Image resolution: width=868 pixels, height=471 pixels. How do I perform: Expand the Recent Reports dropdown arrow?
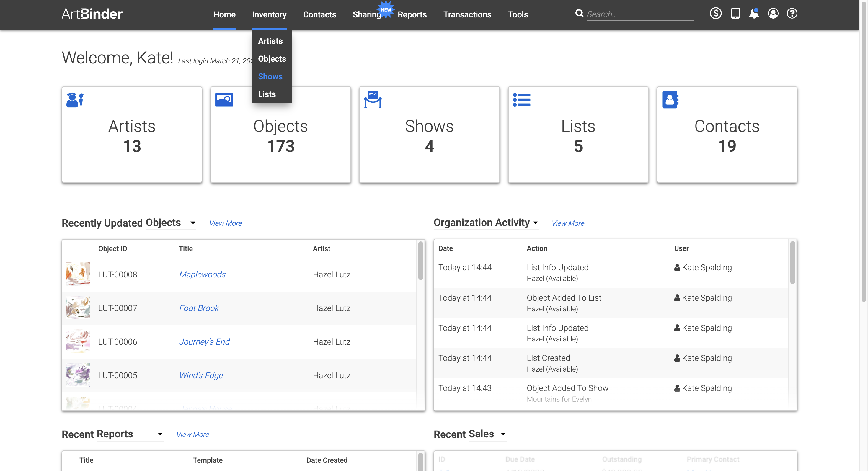click(160, 434)
